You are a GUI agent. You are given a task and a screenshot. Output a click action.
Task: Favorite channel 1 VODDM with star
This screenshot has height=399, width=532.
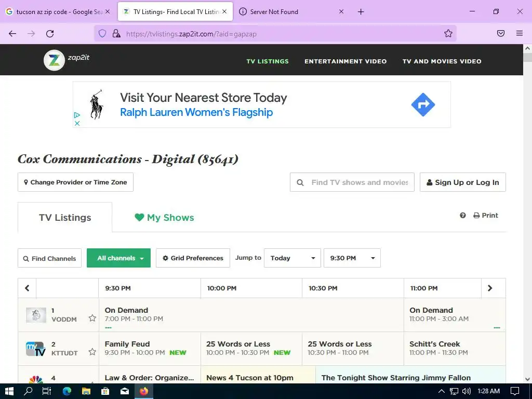point(92,318)
